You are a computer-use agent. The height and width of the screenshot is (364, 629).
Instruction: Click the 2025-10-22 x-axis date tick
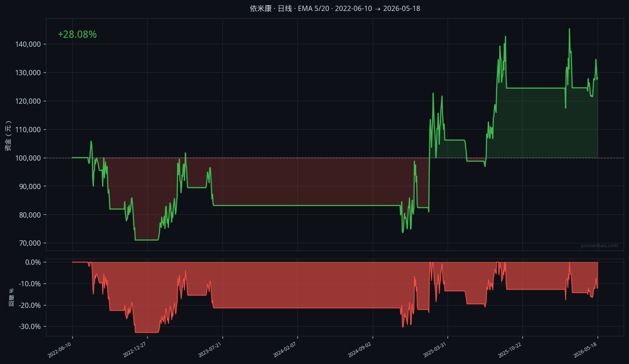tap(510, 350)
